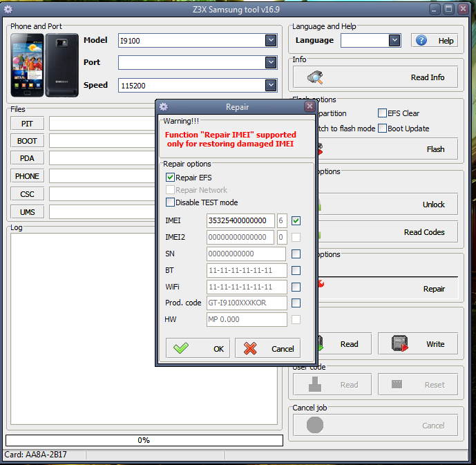Click the Read Codes button

click(388, 232)
